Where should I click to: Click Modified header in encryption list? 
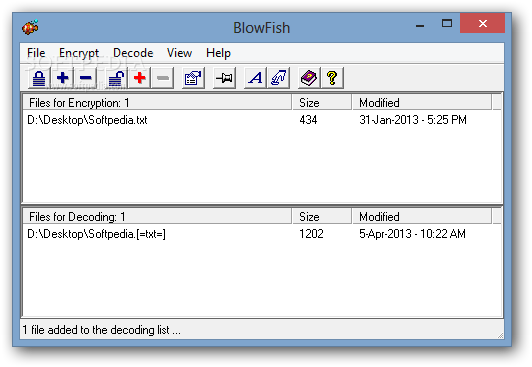[x=422, y=102]
